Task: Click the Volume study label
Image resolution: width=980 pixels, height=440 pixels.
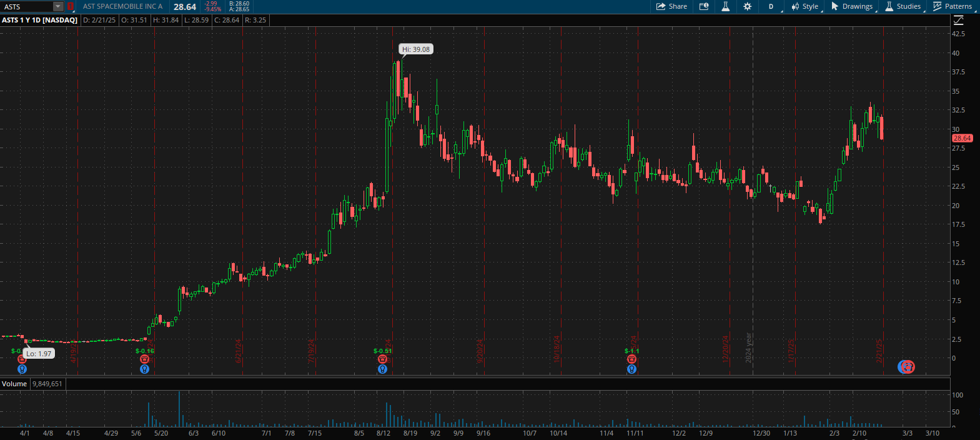Action: (x=14, y=384)
